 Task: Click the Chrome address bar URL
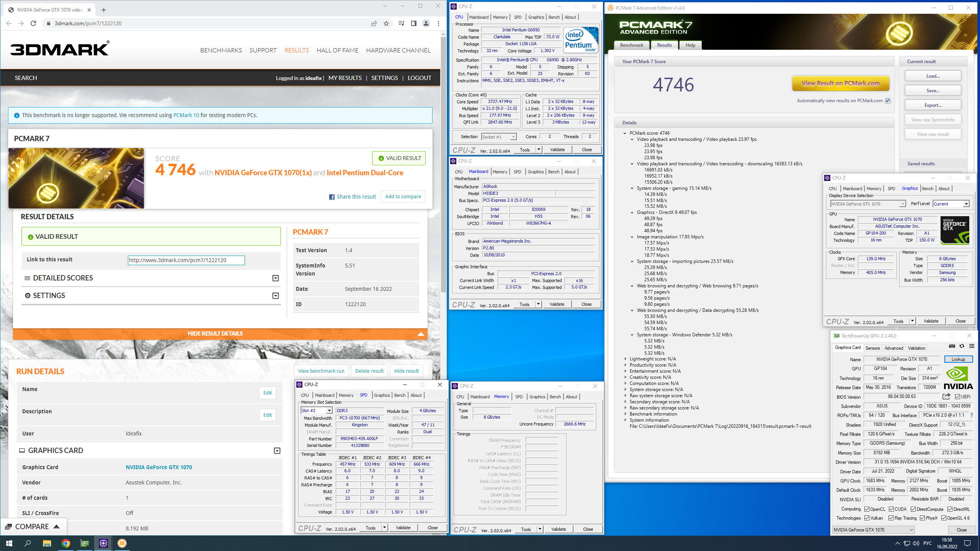(x=88, y=23)
